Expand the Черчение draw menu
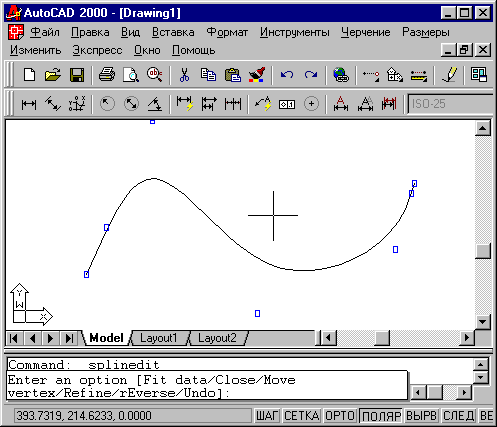The width and height of the screenshot is (497, 427). point(365,32)
